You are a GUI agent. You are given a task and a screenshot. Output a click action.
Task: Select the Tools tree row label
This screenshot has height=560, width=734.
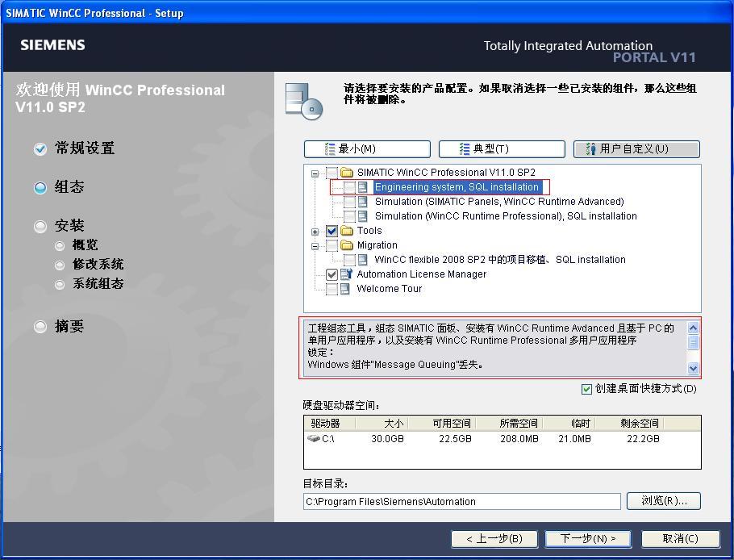[369, 230]
